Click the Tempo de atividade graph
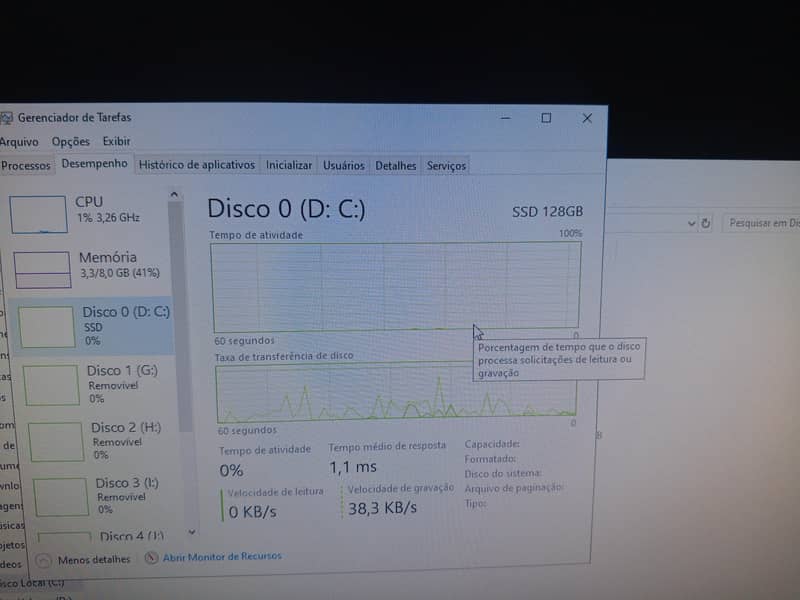 [395, 287]
